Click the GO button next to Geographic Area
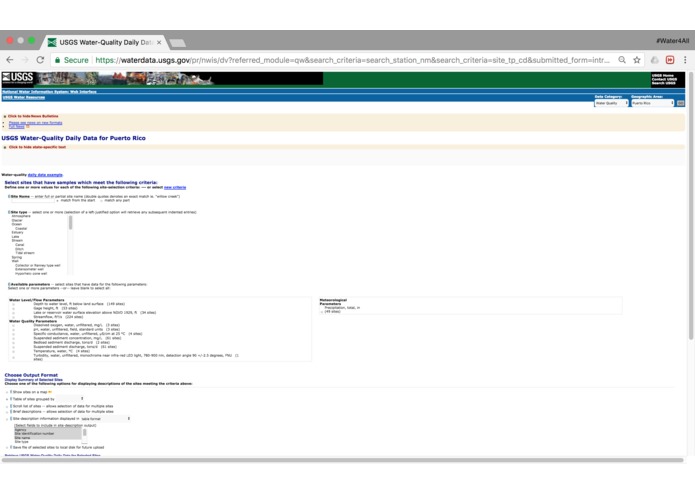The height and width of the screenshot is (494, 695). [x=680, y=103]
